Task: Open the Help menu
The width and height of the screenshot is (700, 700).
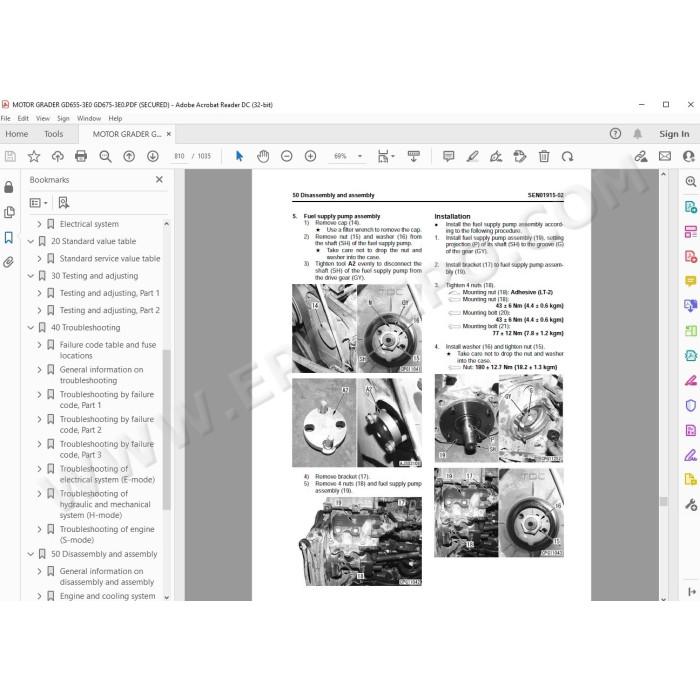Action: click(x=115, y=118)
